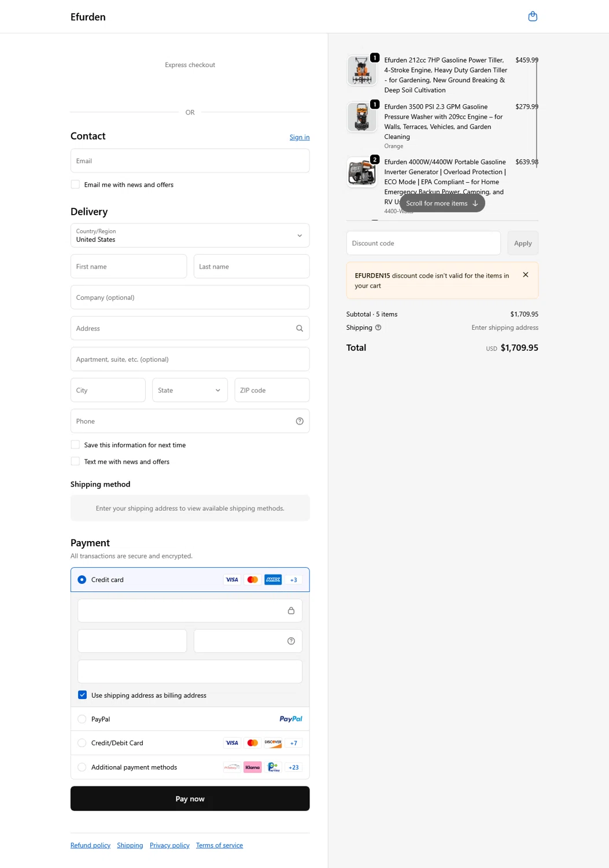609x868 pixels.
Task: Click the Inverter Generator product thumbnail
Action: 362,172
